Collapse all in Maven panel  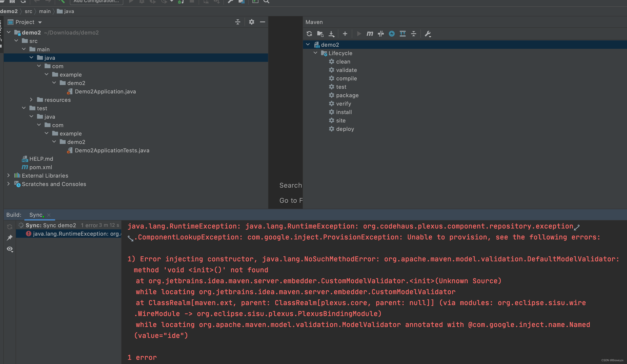point(413,34)
